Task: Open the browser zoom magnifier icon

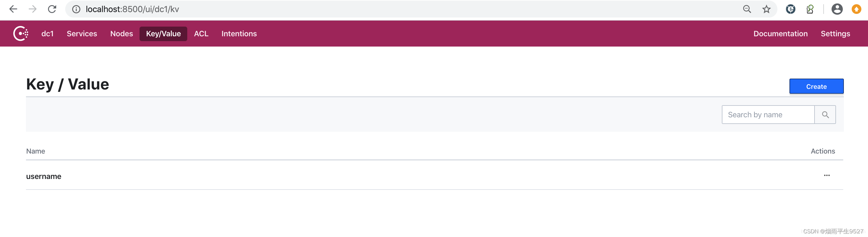Action: (747, 9)
